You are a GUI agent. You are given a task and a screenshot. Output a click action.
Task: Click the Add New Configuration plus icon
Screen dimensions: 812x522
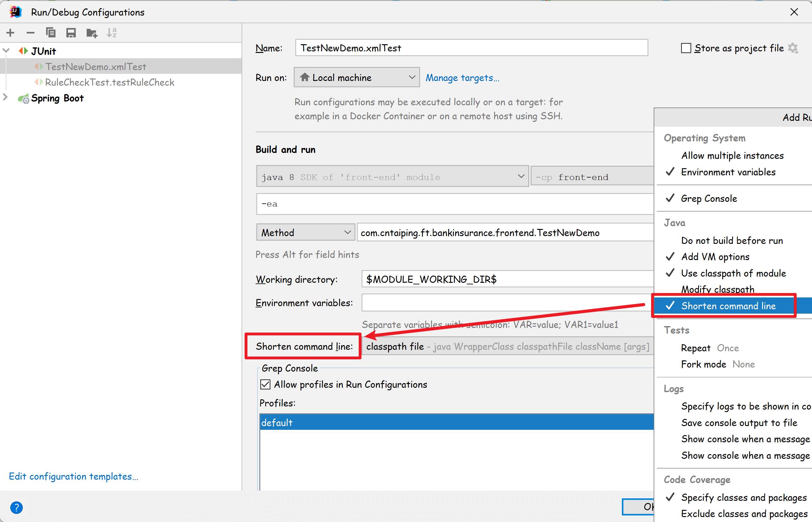pyautogui.click(x=11, y=33)
